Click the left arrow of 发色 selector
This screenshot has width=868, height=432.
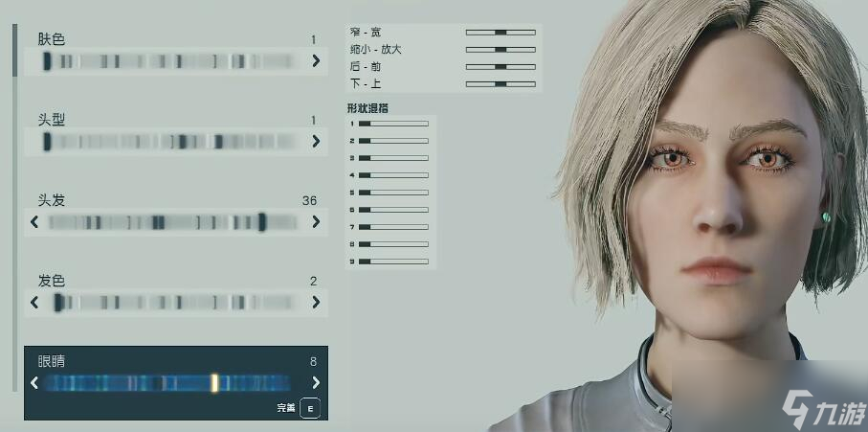click(x=34, y=303)
